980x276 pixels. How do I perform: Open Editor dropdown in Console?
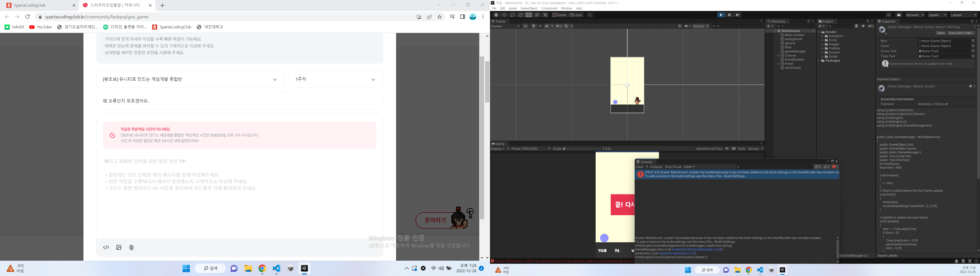689,167
